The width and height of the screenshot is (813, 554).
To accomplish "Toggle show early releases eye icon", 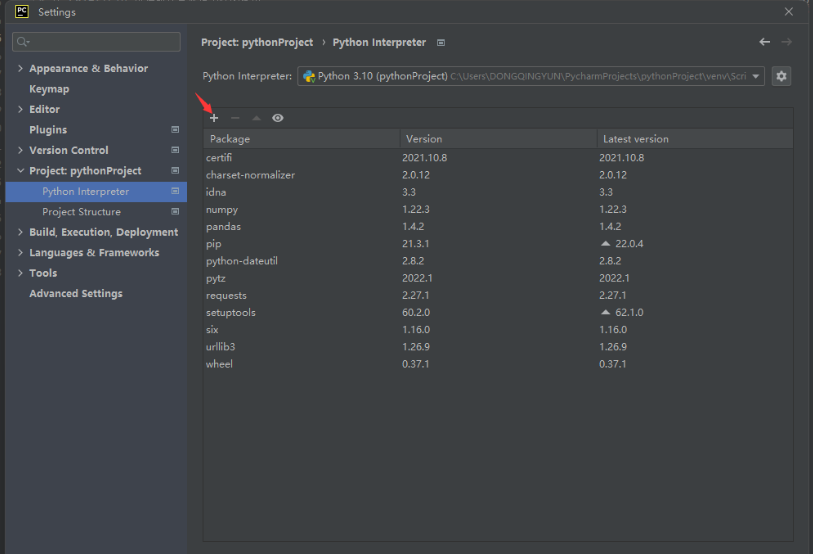I will tap(277, 118).
